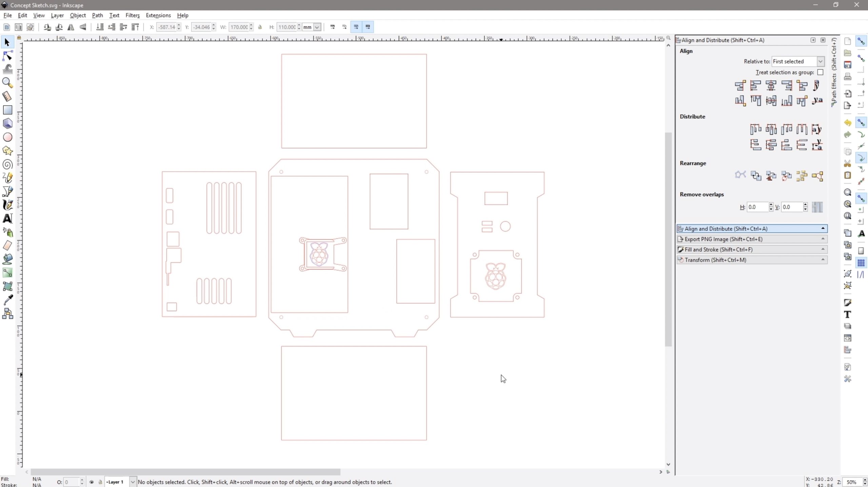Select the Node editing tool
This screenshot has width=868, height=487.
[x=7, y=55]
